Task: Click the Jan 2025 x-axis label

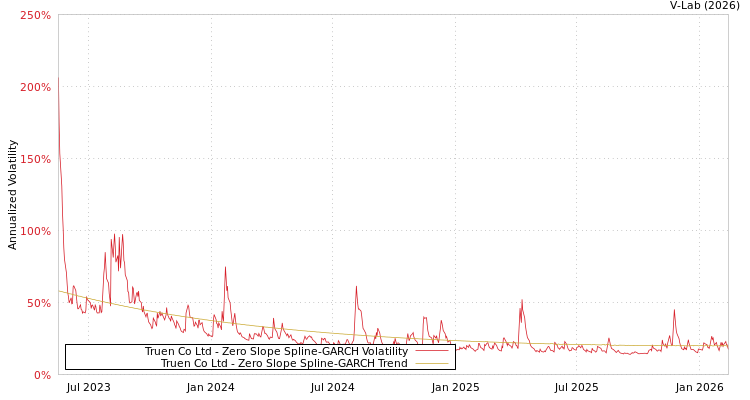Action: [x=455, y=387]
